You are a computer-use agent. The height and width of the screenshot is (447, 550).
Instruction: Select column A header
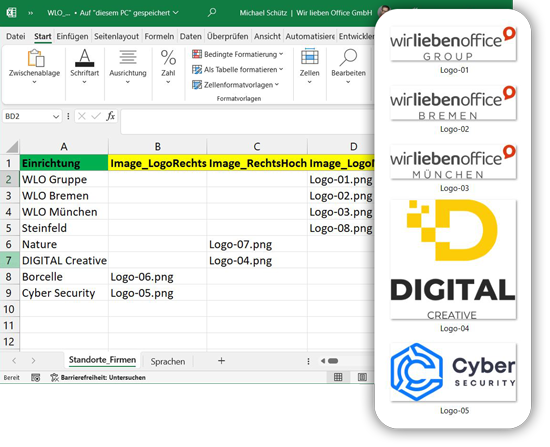click(x=64, y=147)
